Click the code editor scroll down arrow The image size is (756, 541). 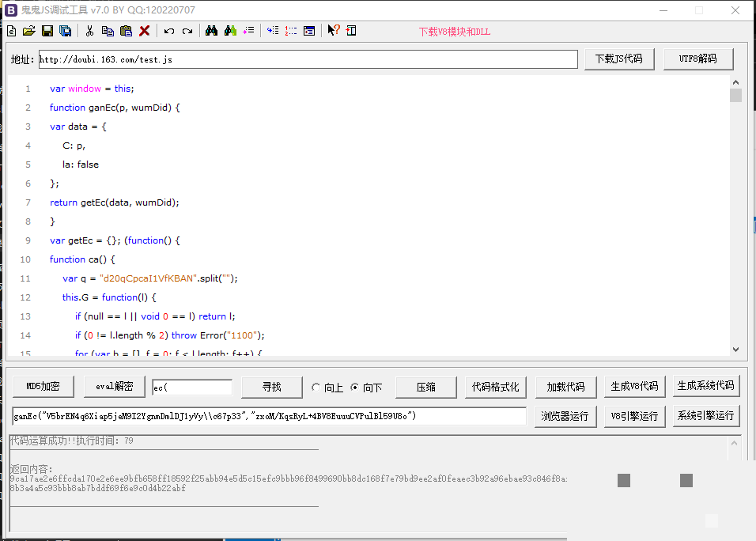(x=735, y=349)
